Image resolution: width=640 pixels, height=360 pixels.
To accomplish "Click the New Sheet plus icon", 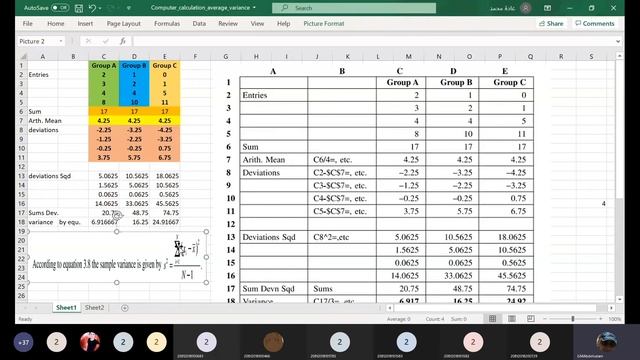I will (x=125, y=308).
